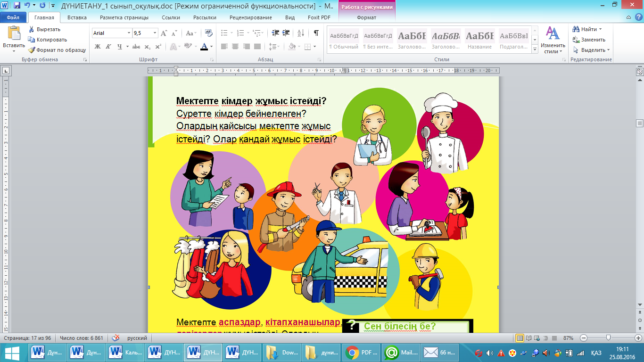
Task: Click the ҚАЗ keyboard language indicator
Action: pyautogui.click(x=596, y=353)
